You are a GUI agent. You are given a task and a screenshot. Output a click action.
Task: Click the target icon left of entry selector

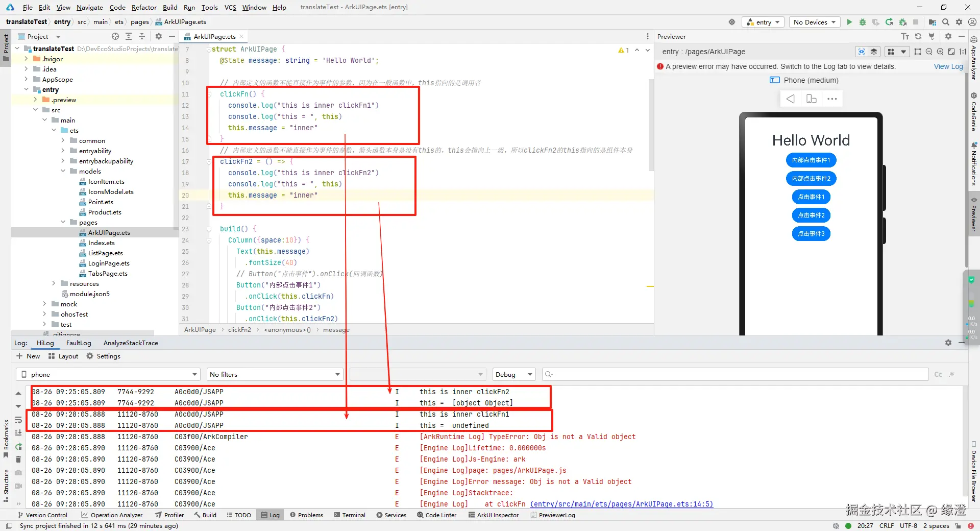click(x=732, y=22)
